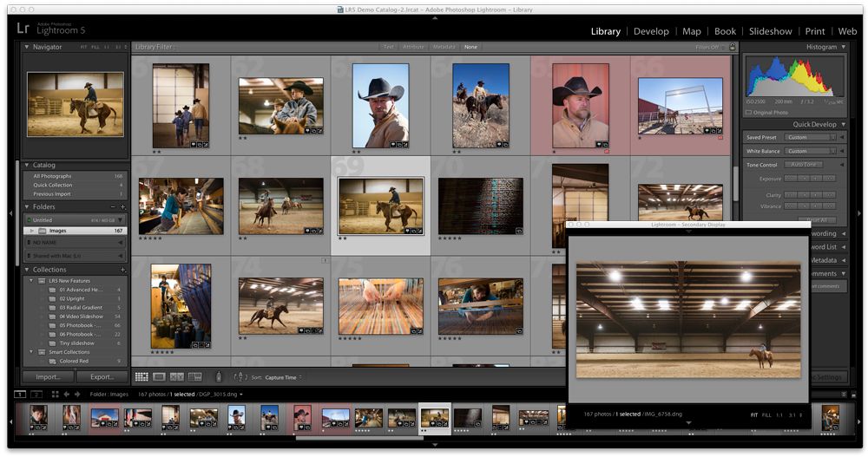
Task: Toggle sort direction A-Z icon
Action: point(240,377)
